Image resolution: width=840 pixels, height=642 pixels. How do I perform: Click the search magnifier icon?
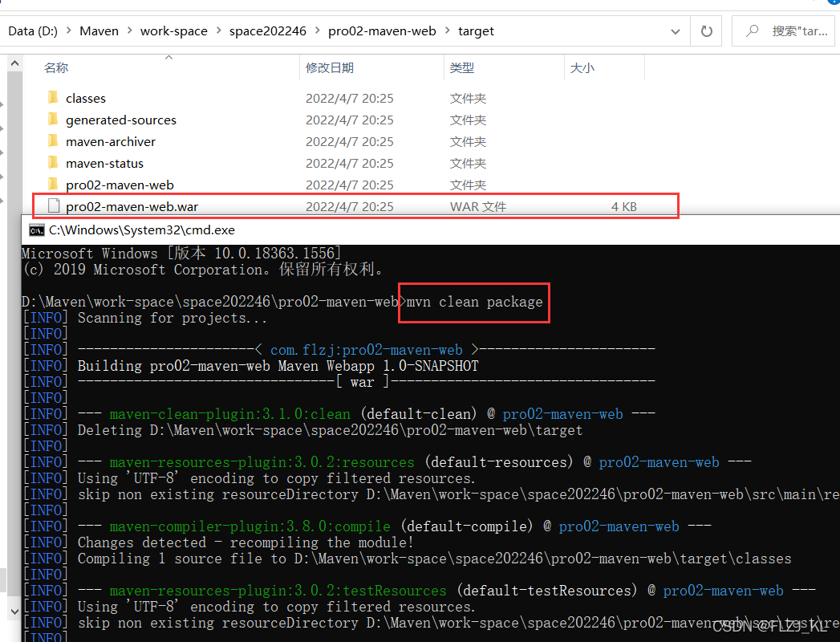(752, 30)
